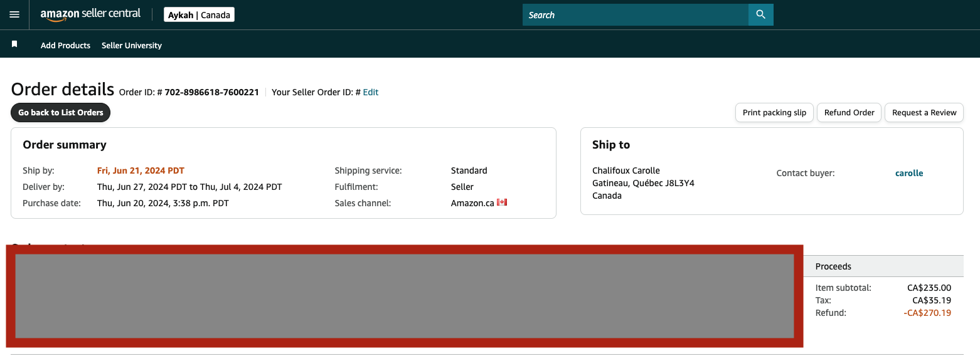Click the Refund Order button
The width and height of the screenshot is (980, 356).
(849, 112)
